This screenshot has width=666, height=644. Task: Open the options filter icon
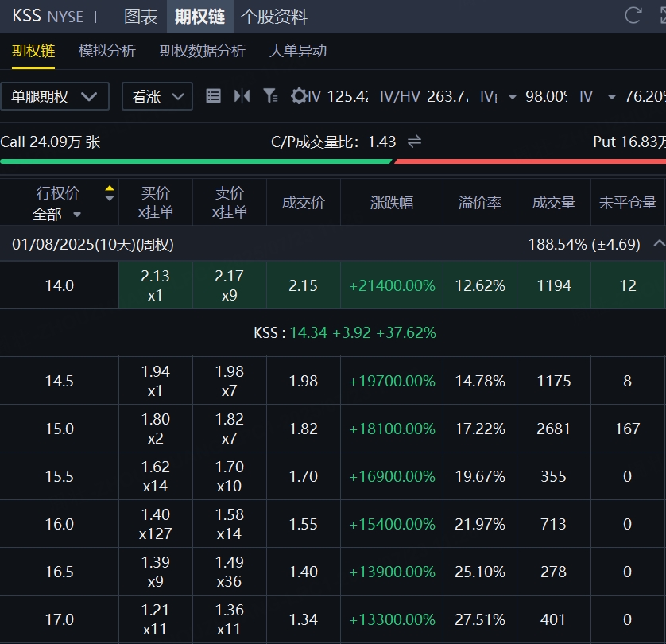[x=270, y=96]
